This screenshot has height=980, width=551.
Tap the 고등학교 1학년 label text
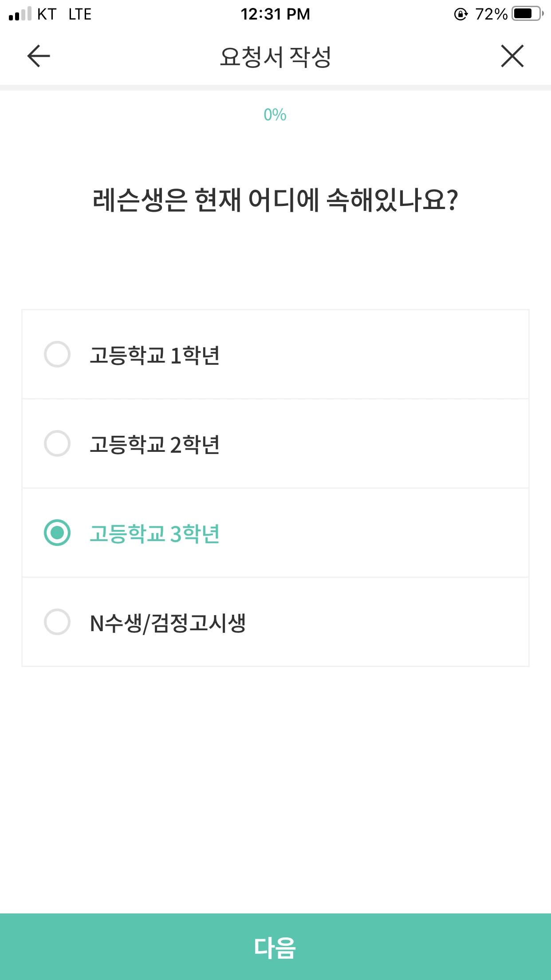154,355
